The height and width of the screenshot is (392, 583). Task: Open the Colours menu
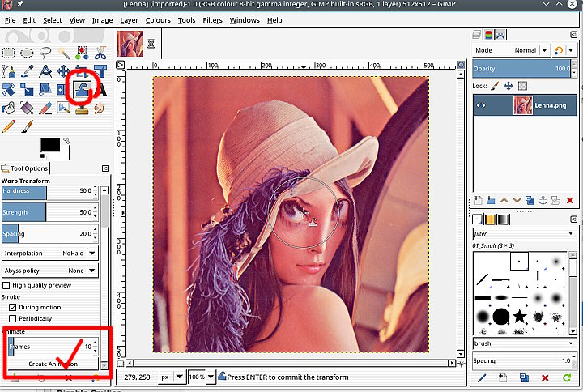pos(158,20)
